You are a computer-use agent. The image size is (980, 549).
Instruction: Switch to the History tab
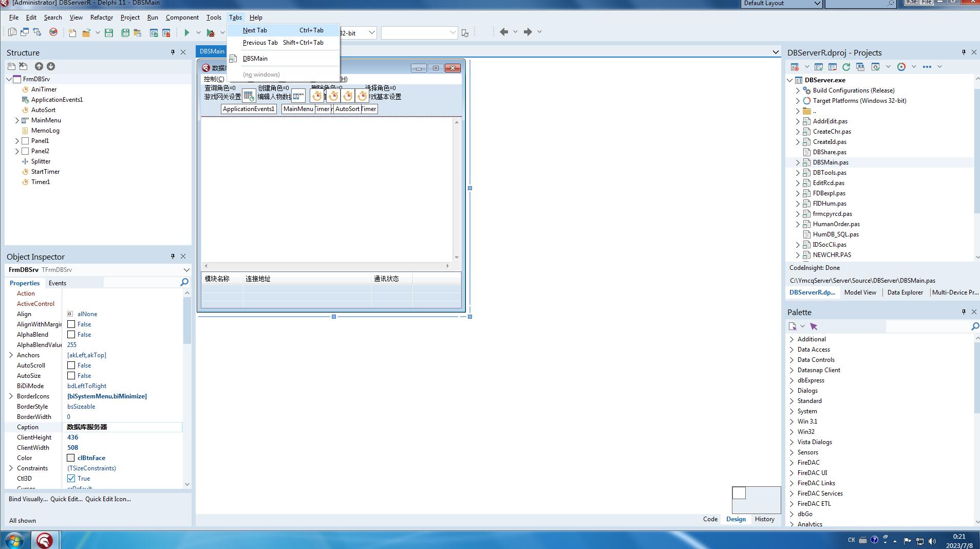[765, 519]
